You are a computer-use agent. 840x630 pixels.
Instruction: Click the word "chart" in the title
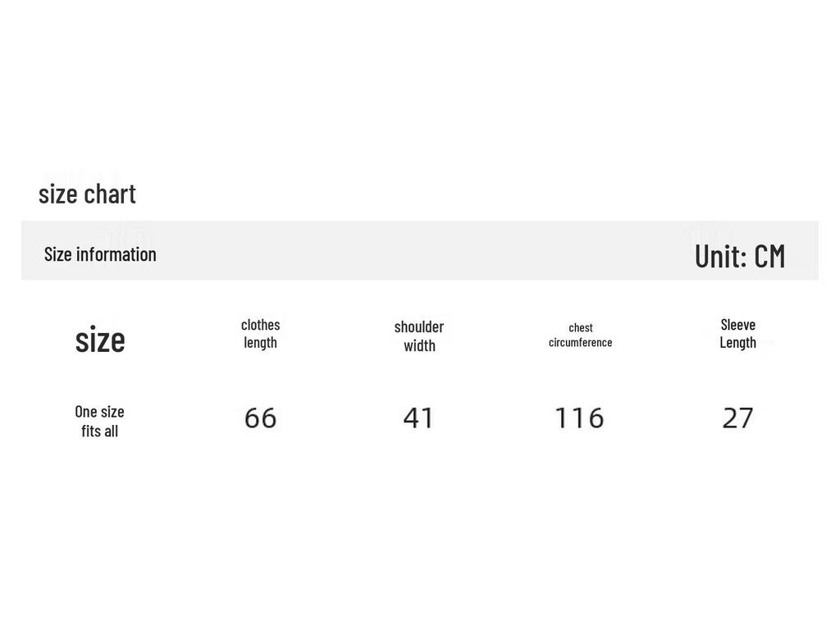(110, 194)
